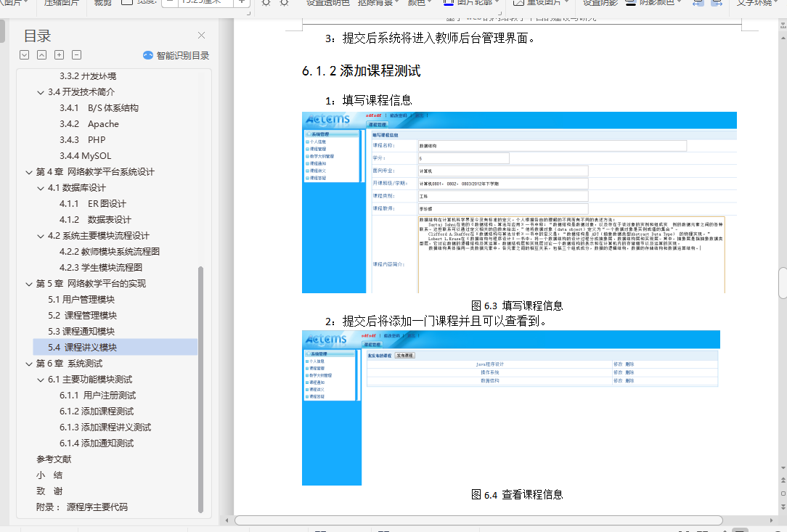The height and width of the screenshot is (532, 787).
Task: Go to 5.2 课程管理模块 section
Action: point(82,316)
